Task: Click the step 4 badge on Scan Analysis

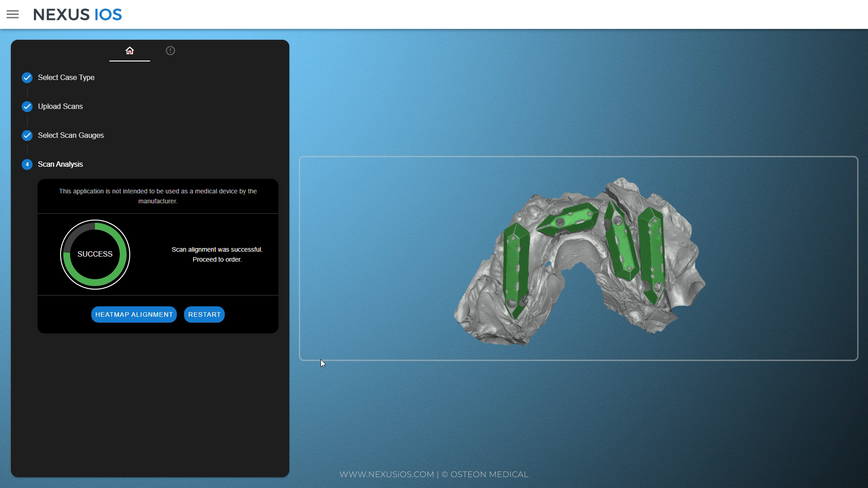Action: click(27, 164)
